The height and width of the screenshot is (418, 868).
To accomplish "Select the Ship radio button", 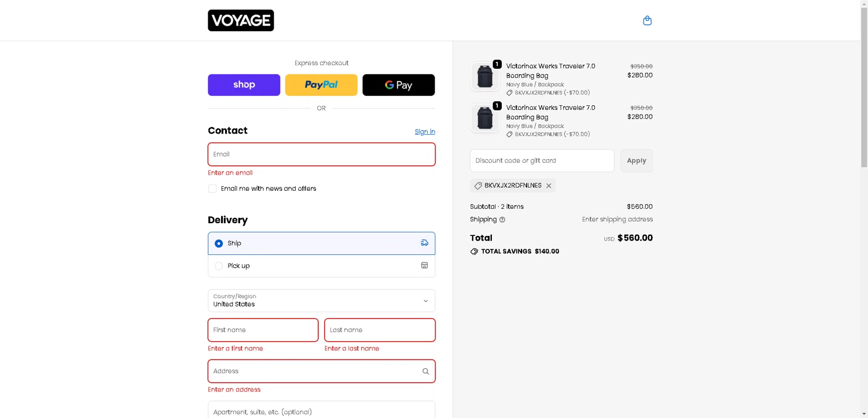I will coord(219,243).
